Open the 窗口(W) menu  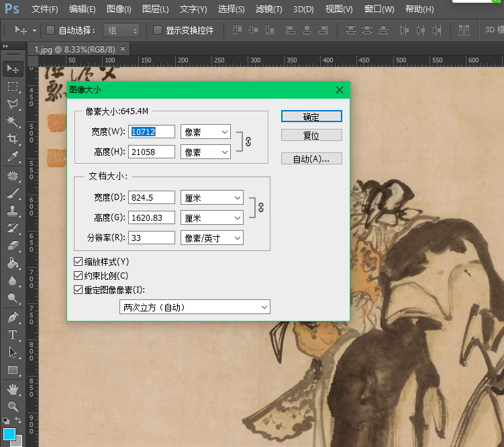(x=379, y=9)
